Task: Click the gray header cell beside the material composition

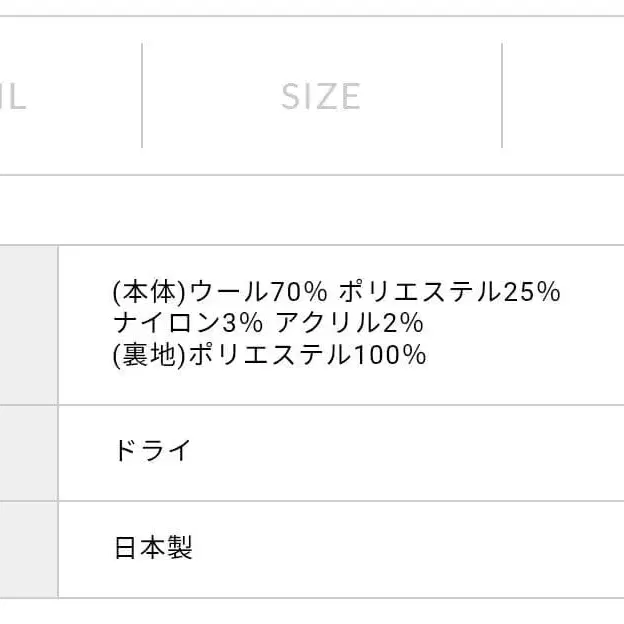Action: (28, 324)
